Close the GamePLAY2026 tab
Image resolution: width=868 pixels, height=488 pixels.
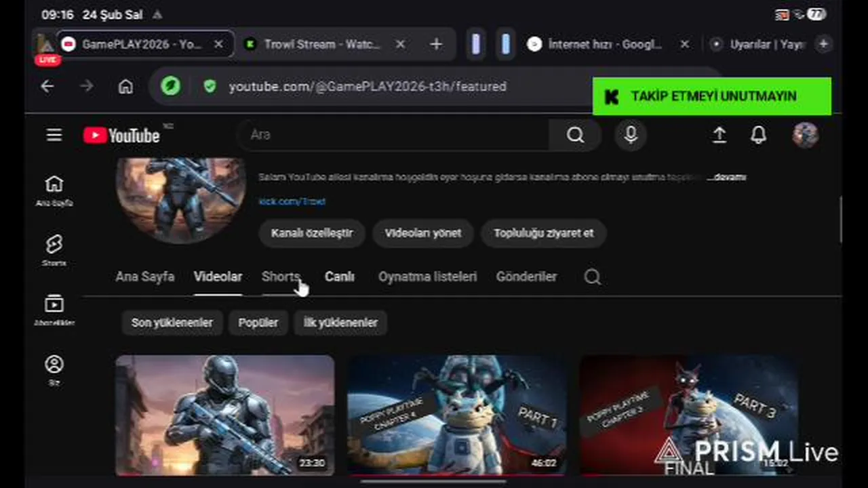[218, 44]
